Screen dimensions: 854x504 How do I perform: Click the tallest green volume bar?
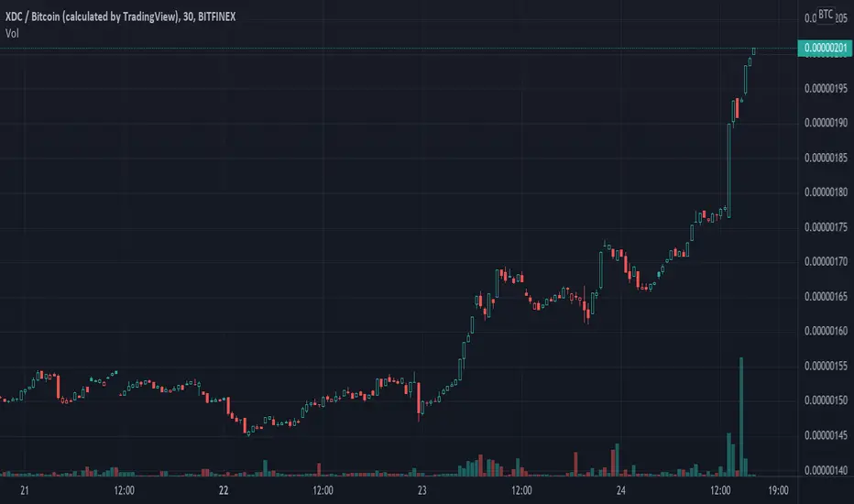[741, 417]
